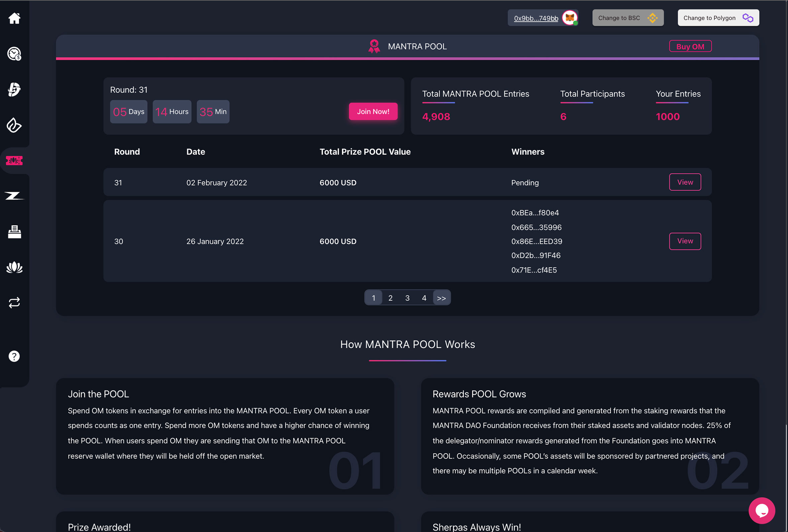Click 6000 USD prize for round 31

pyautogui.click(x=338, y=183)
